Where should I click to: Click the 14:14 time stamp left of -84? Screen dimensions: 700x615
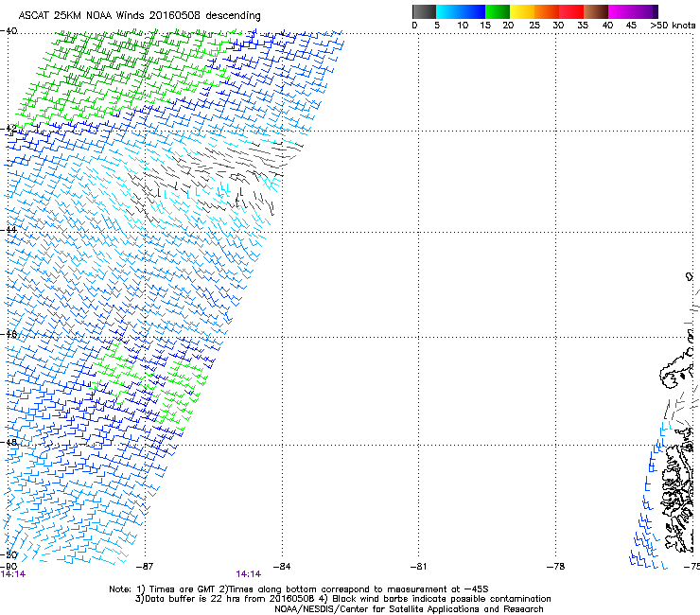pyautogui.click(x=248, y=574)
